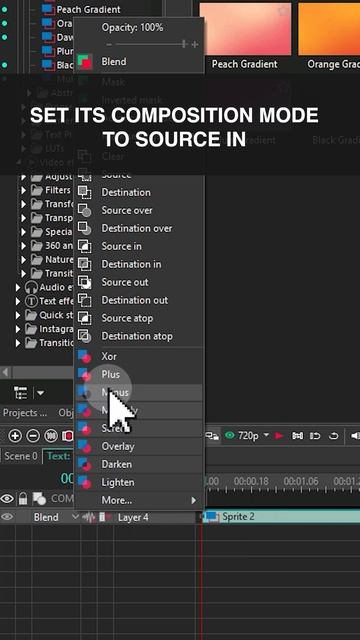This screenshot has height=640, width=360.
Task: Expand the Filters folder
Action: 24,190
